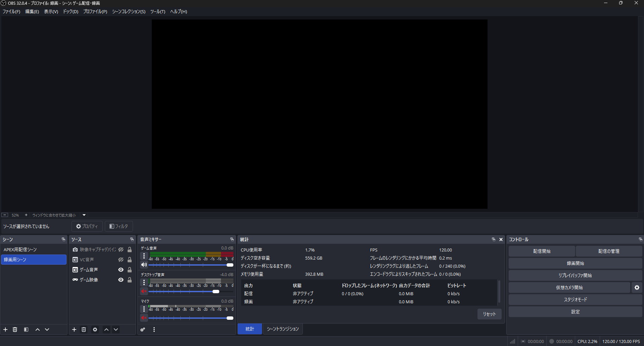Open the ツール menu
Image resolution: width=644 pixels, height=346 pixels.
pyautogui.click(x=157, y=11)
